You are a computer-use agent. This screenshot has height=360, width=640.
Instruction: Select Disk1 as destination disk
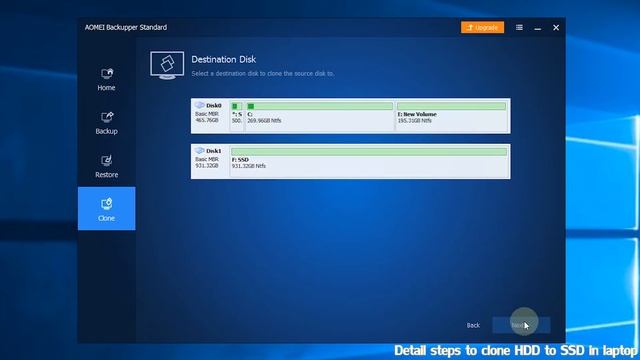tap(350, 161)
